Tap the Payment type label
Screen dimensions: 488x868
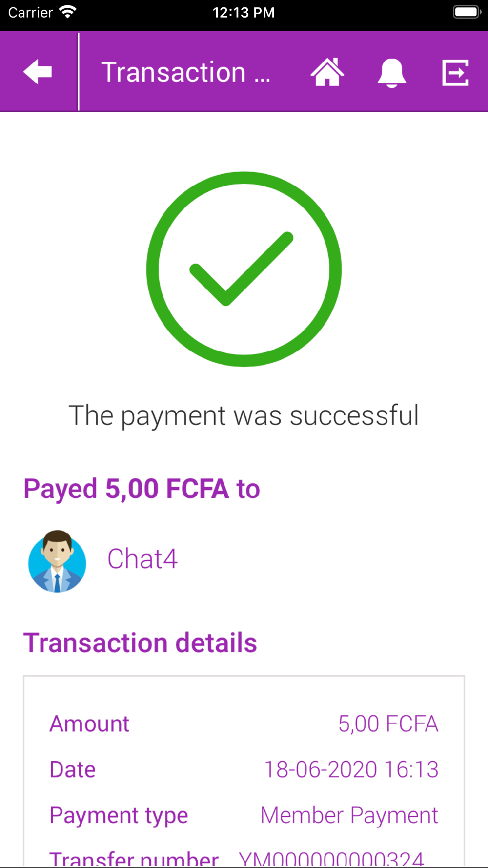(119, 816)
